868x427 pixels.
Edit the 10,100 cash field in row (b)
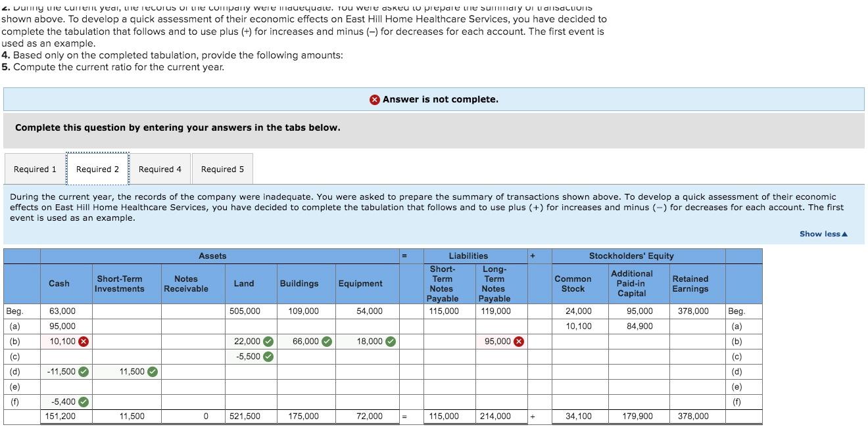coord(66,342)
